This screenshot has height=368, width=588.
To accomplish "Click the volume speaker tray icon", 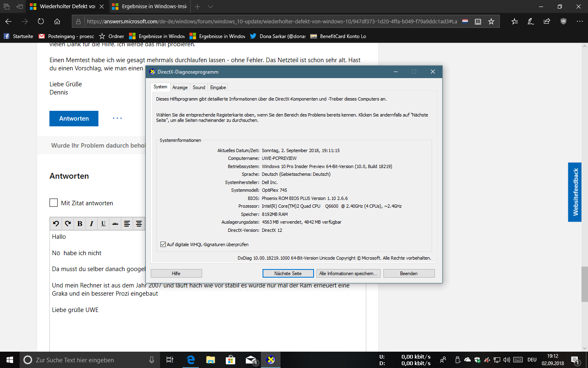I will point(507,360).
